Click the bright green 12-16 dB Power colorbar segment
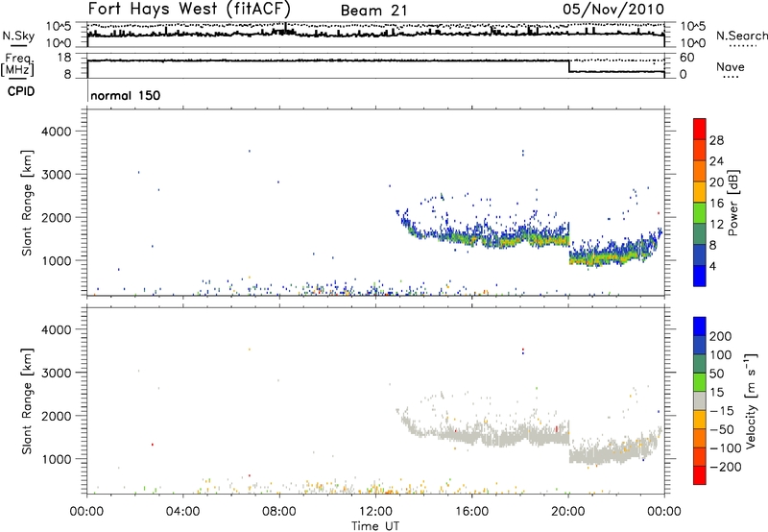This screenshot has width=768, height=532. 700,213
